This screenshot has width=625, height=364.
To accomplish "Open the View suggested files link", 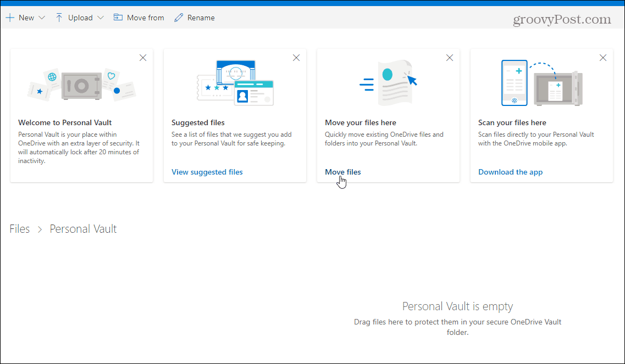I will [207, 172].
